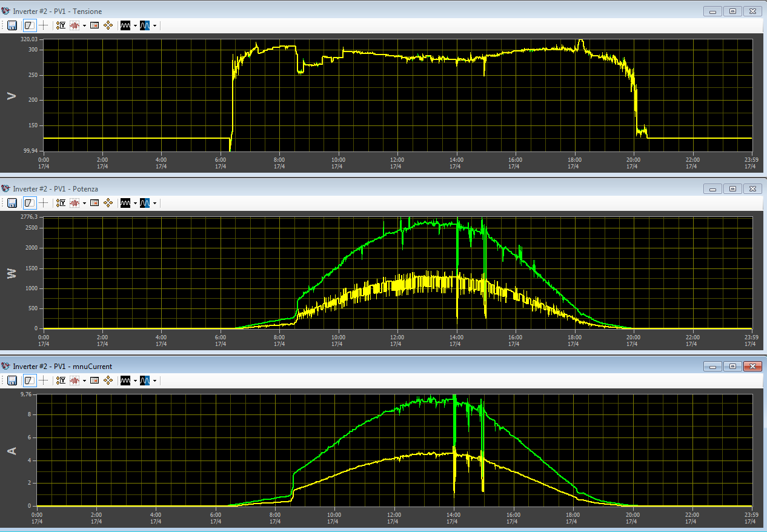Click the Y-axis scale icon in the mnuCurrent toolbar
This screenshot has width=767, height=532.
tap(62, 381)
